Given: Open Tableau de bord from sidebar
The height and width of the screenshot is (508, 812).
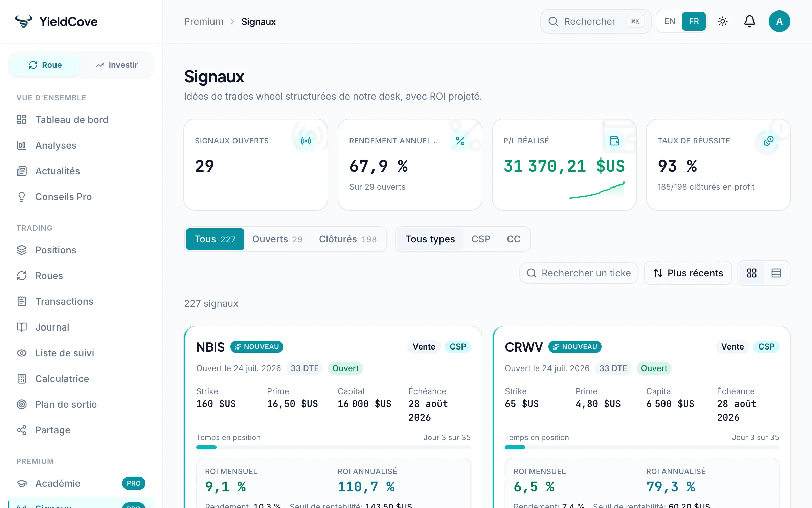Looking at the screenshot, I should [81, 120].
